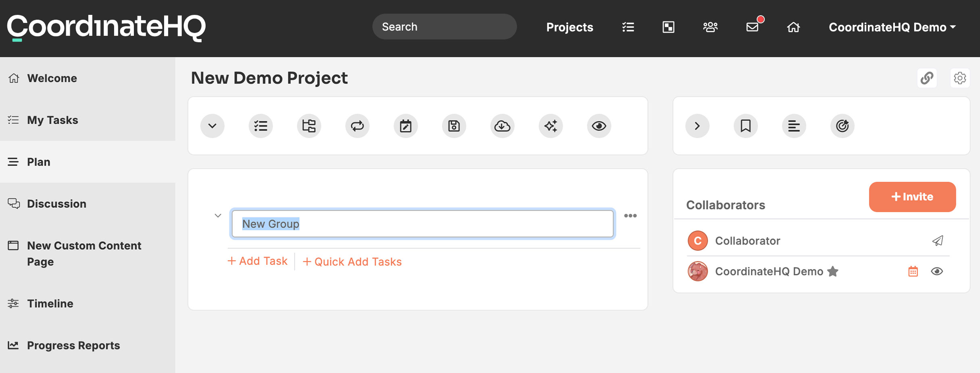Expand the right toolbar arrow chevron
Viewport: 980px width, 373px height.
pos(697,126)
